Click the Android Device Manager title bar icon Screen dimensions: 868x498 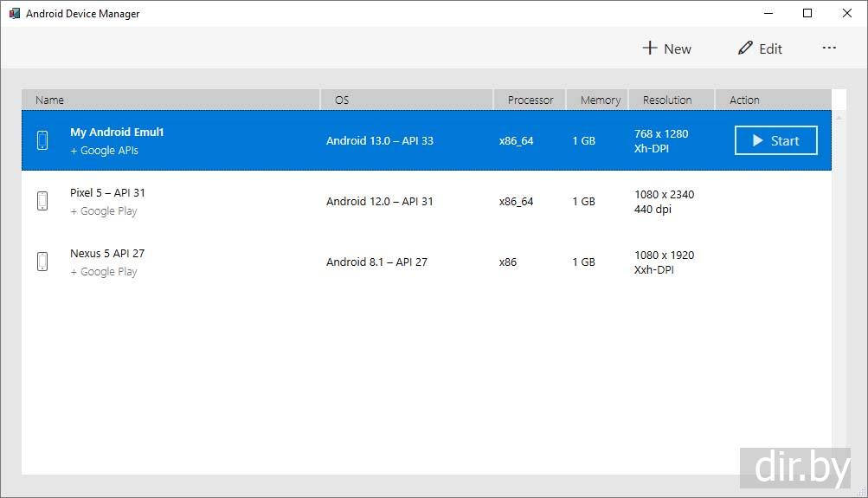coord(15,14)
